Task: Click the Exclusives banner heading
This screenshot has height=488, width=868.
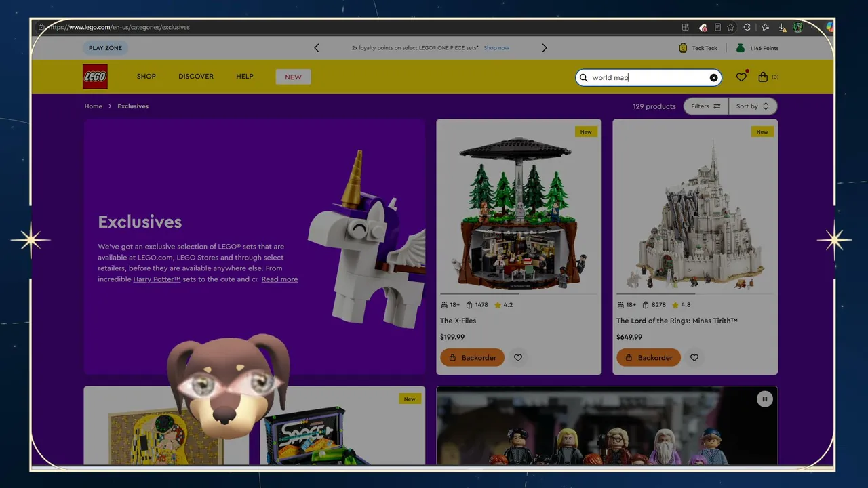Action: [140, 222]
